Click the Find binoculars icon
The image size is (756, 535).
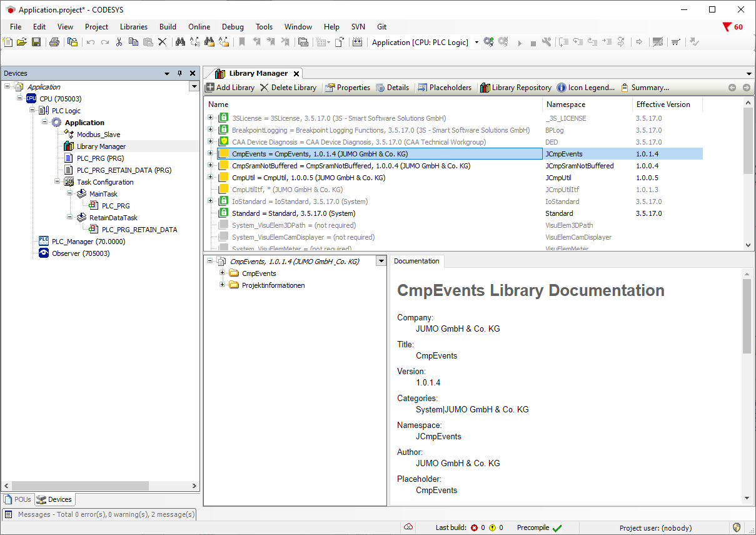click(180, 42)
